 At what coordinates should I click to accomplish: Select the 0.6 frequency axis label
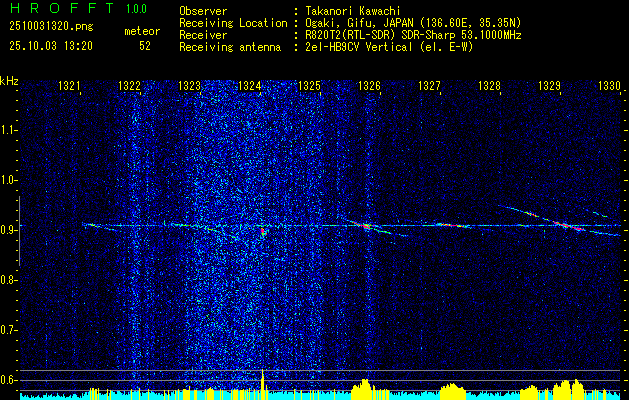click(8, 380)
